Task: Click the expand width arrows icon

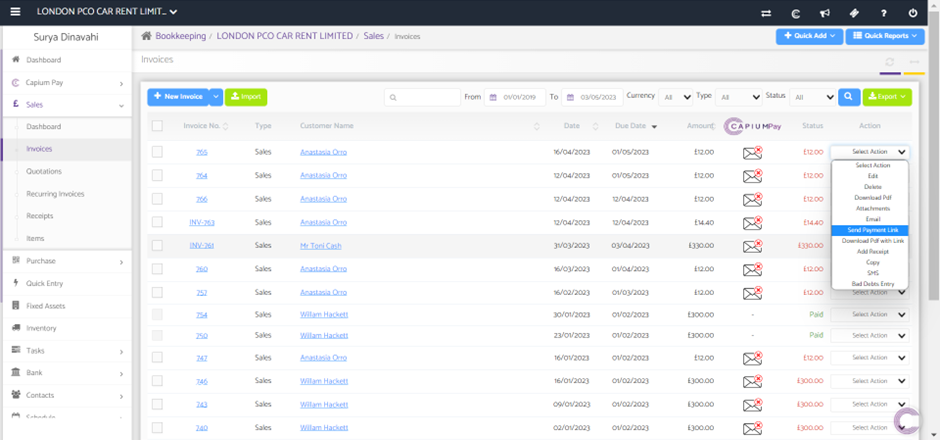Action: pos(914,62)
